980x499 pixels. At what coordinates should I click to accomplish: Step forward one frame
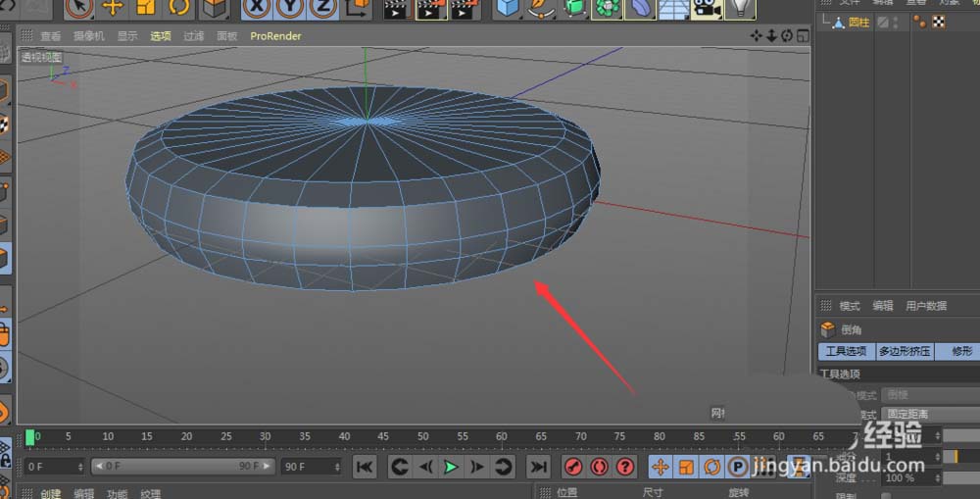point(477,467)
